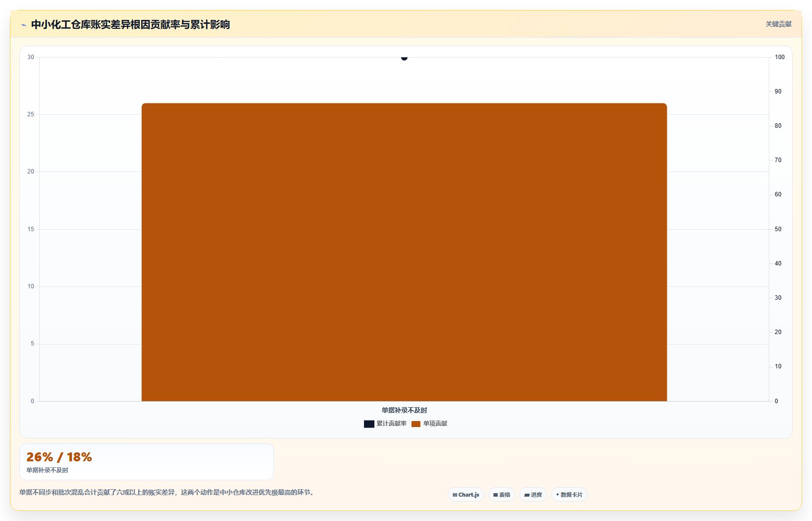Click the left axis value 15
Image resolution: width=812 pixels, height=521 pixels.
coord(31,229)
